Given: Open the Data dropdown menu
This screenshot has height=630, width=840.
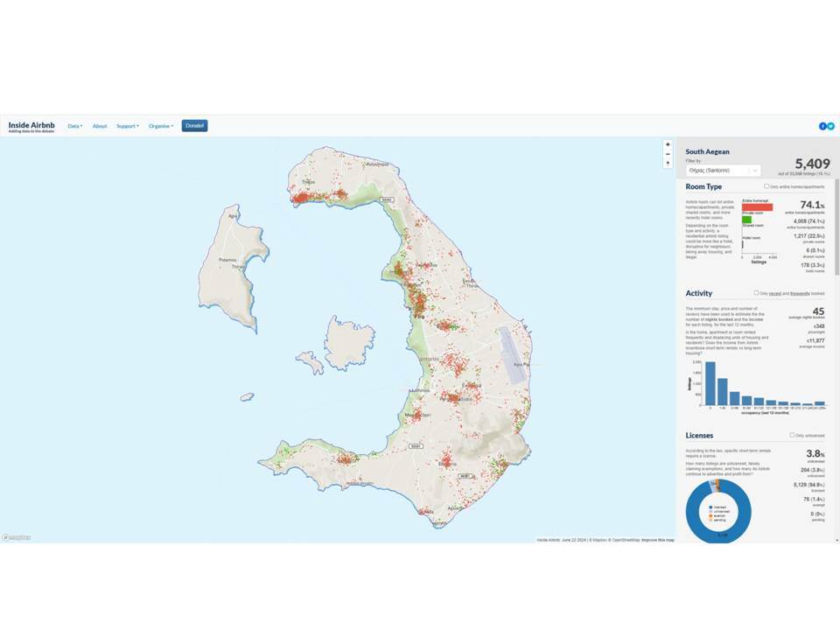Looking at the screenshot, I should [x=75, y=126].
